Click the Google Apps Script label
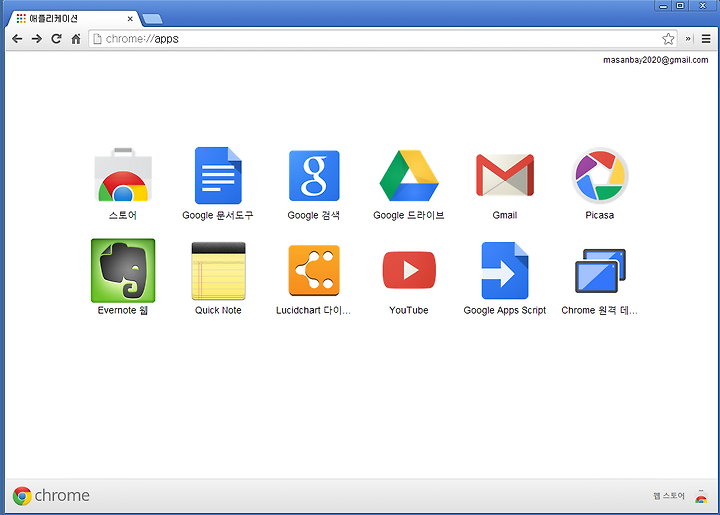Screen dimensions: 720x515 point(505,310)
